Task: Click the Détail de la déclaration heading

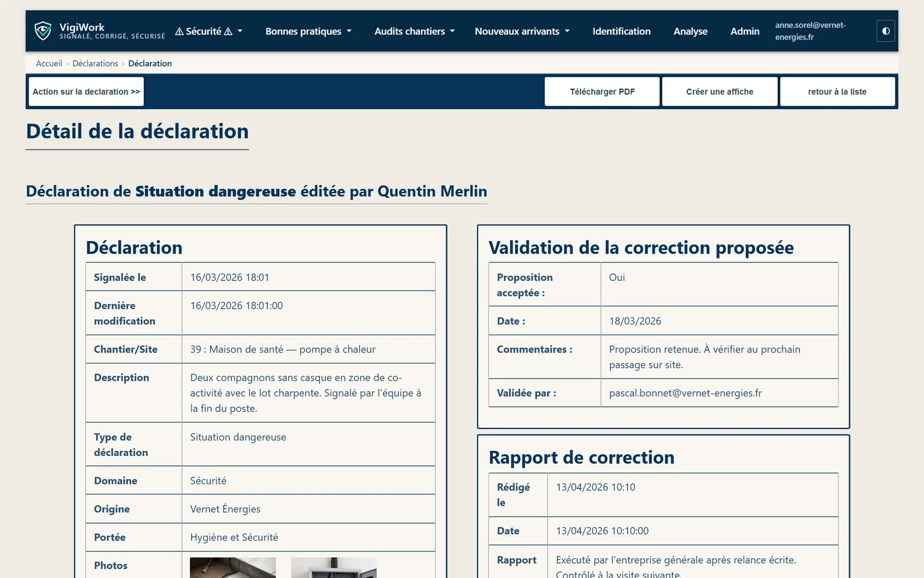Action: coord(137,131)
